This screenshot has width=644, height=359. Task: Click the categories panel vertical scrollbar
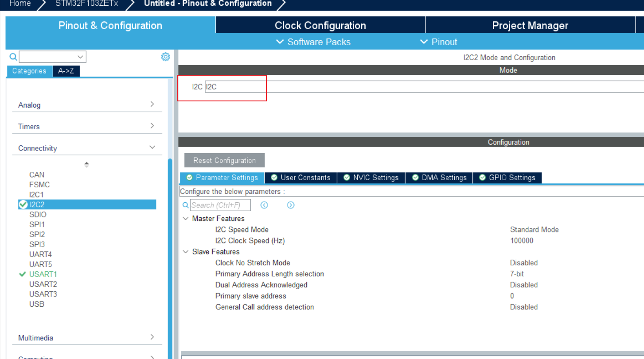click(170, 259)
